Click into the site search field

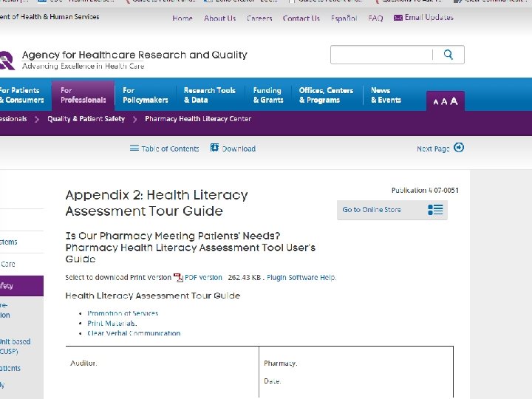[381, 55]
